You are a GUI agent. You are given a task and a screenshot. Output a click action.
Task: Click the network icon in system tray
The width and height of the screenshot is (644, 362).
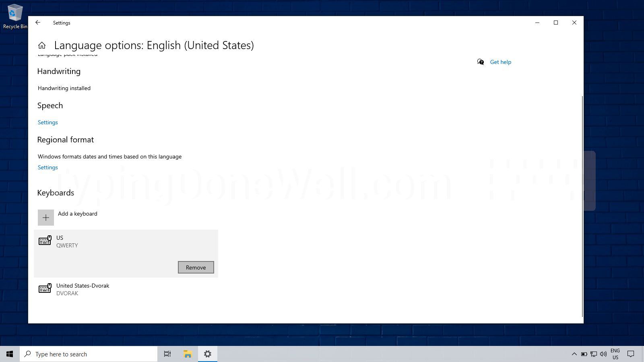point(593,354)
